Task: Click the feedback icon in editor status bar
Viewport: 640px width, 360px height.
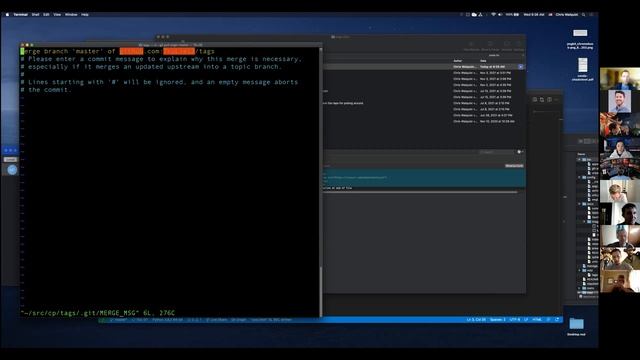Action: (548, 320)
